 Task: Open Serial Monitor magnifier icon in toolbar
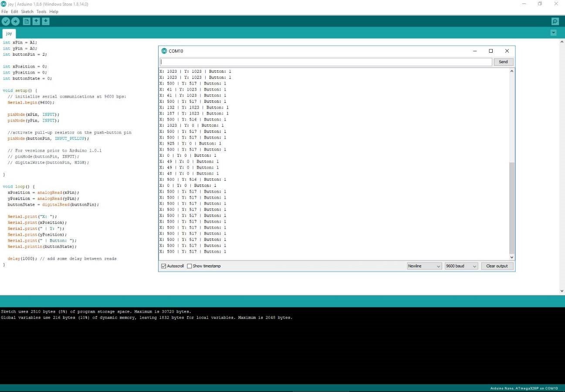[x=555, y=21]
